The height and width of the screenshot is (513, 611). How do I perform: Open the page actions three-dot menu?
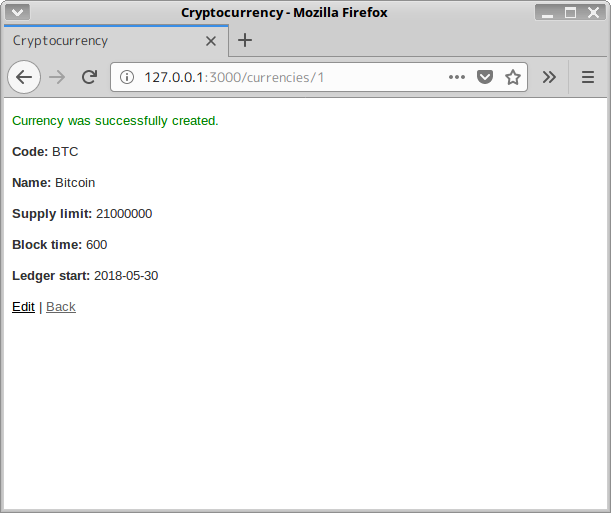tap(457, 77)
